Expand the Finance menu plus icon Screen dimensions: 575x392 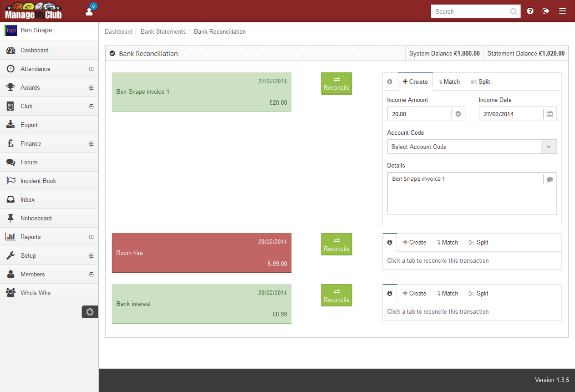[91, 144]
